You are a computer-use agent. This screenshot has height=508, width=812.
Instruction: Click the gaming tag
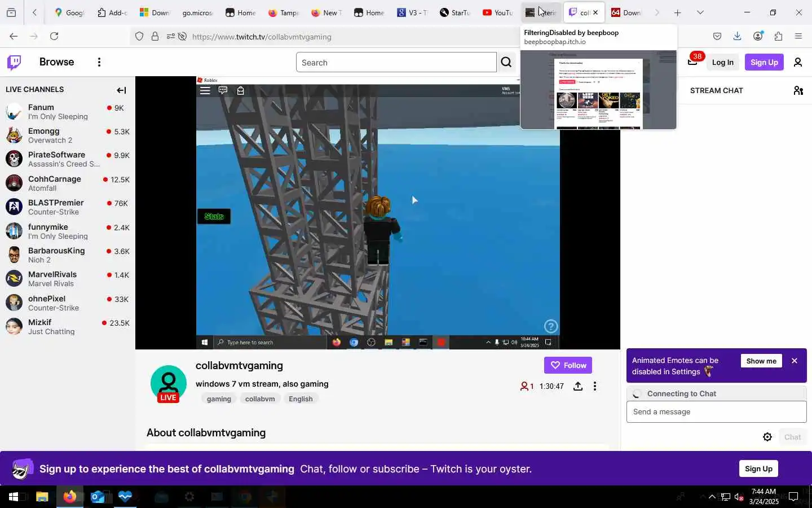(219, 398)
